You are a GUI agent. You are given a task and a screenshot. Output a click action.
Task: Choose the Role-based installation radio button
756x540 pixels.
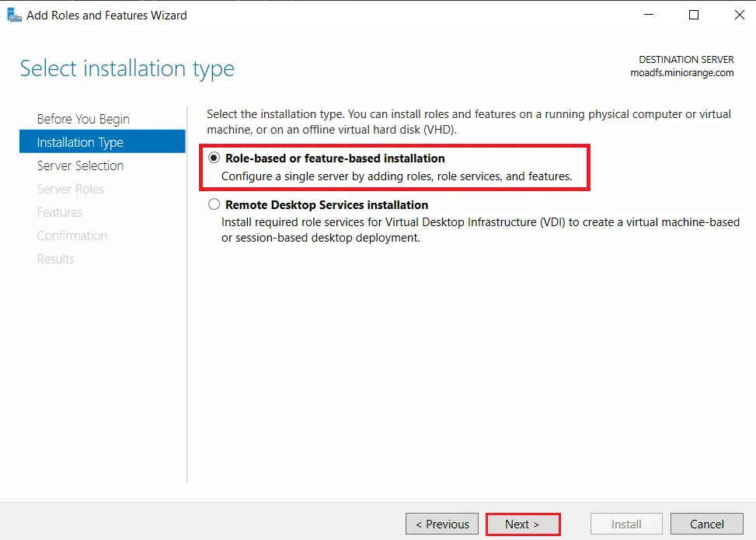[214, 158]
